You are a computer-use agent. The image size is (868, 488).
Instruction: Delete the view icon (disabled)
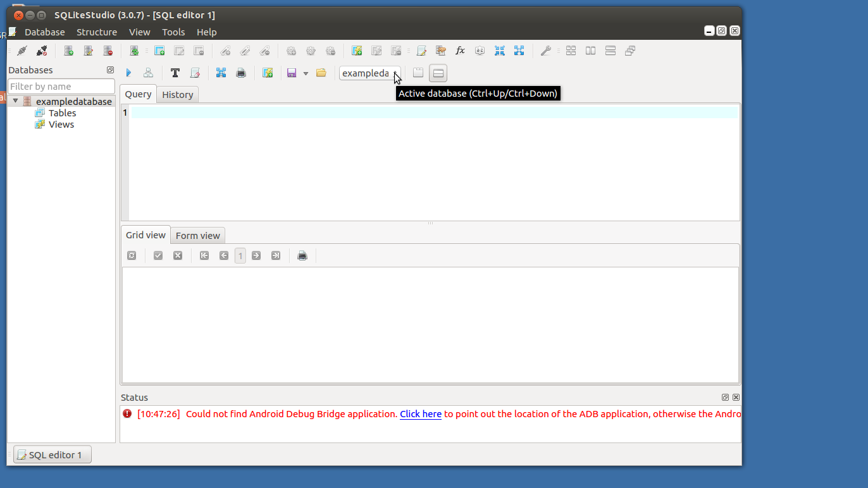click(396, 51)
